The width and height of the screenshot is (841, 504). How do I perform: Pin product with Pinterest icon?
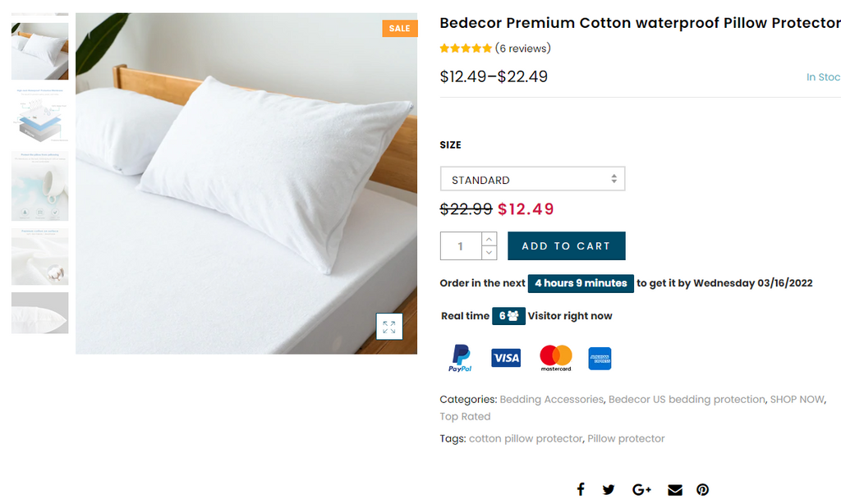(703, 489)
